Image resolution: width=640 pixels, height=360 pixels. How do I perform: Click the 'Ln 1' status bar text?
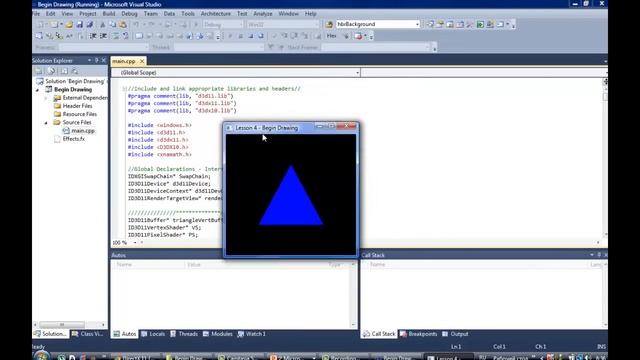pyautogui.click(x=456, y=347)
